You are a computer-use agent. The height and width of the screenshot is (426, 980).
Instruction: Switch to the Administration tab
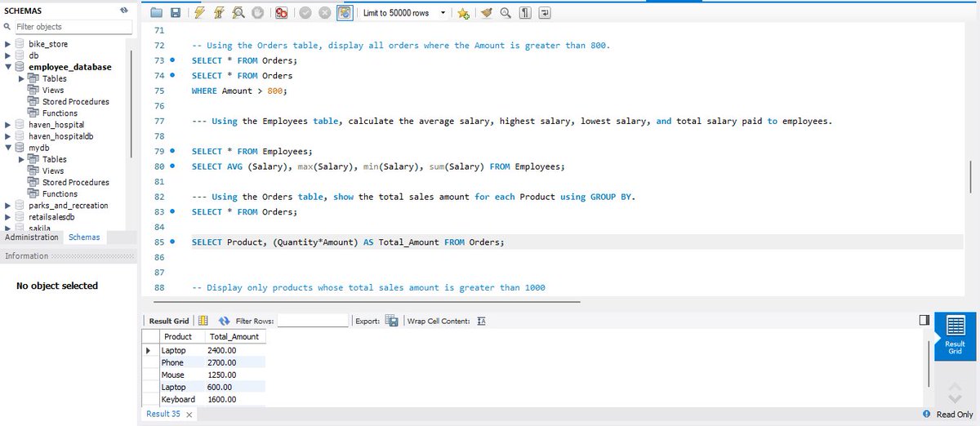tap(32, 237)
